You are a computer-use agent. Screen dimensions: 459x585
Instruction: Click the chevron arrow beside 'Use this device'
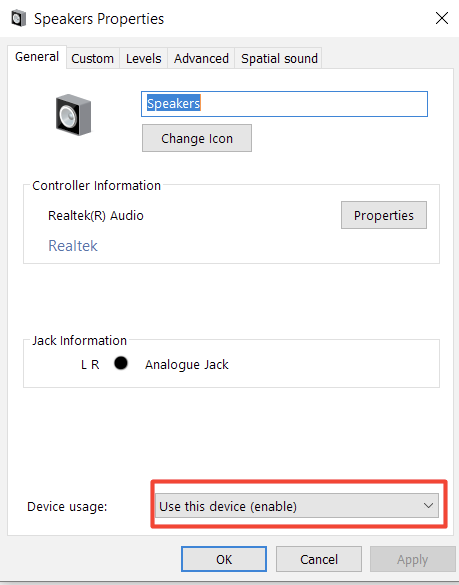(428, 506)
